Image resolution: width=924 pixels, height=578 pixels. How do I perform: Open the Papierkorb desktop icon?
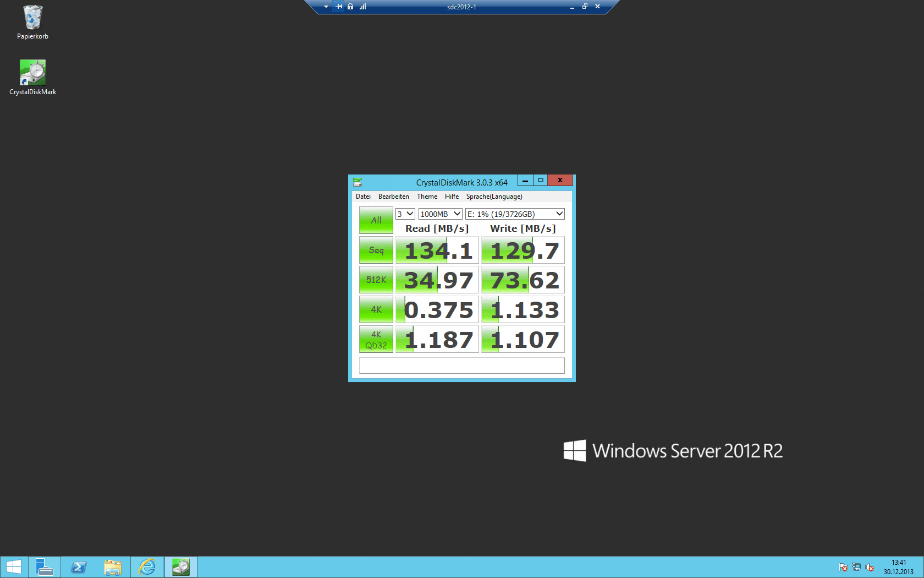coord(32,23)
